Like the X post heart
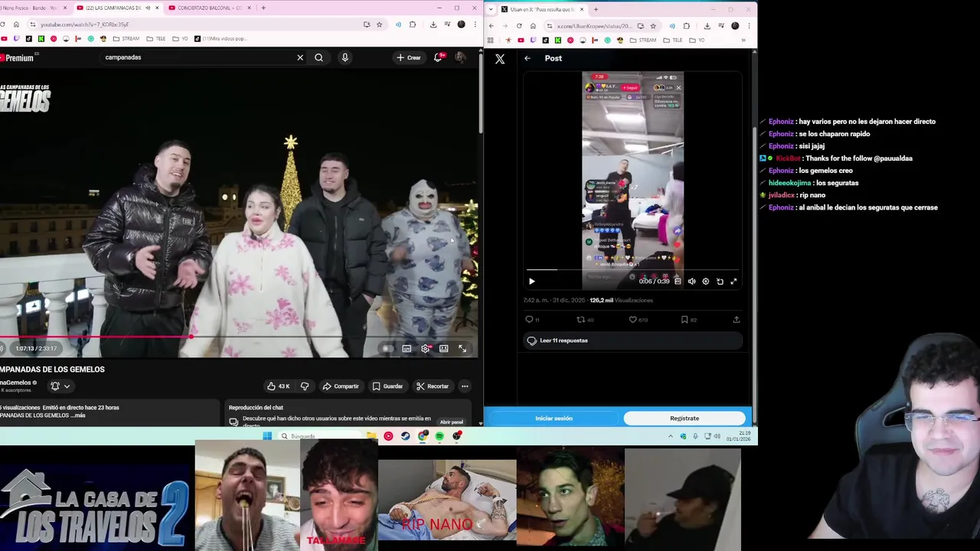Screen dimensions: 980x551 [632, 320]
